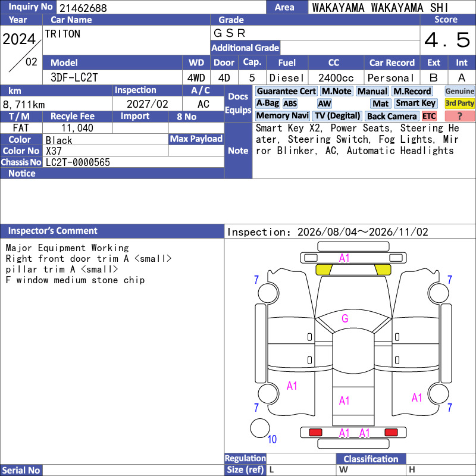Select the spare tire circle marked 10

pyautogui.click(x=260, y=428)
